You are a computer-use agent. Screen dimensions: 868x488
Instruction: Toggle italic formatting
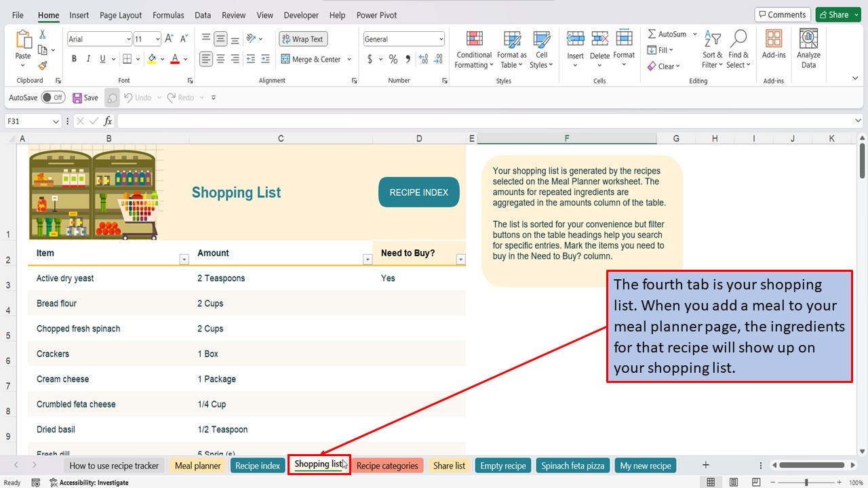(88, 59)
